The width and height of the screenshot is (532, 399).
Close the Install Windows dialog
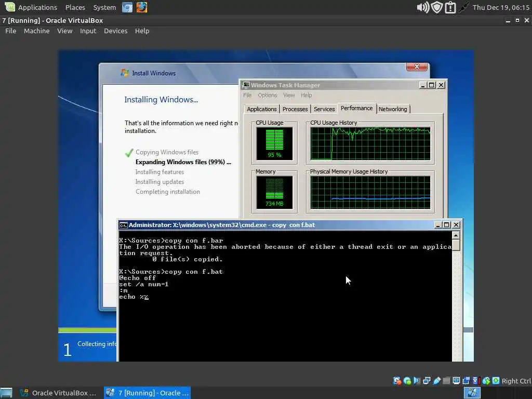pyautogui.click(x=417, y=66)
